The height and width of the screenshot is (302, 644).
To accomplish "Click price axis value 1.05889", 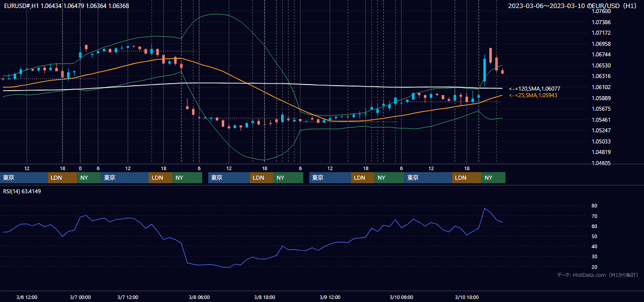I will pyautogui.click(x=601, y=98).
